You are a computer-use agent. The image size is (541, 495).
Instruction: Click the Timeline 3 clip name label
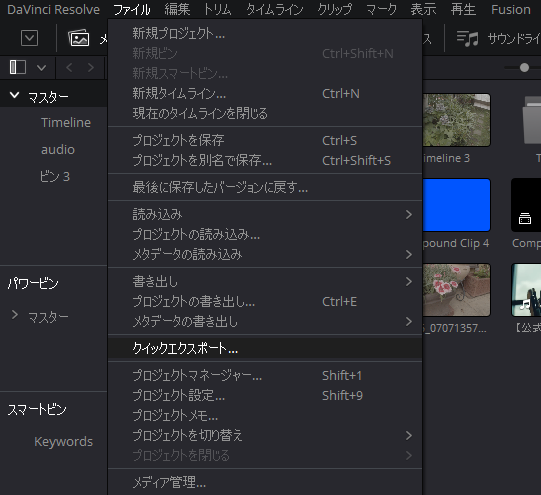(446, 158)
